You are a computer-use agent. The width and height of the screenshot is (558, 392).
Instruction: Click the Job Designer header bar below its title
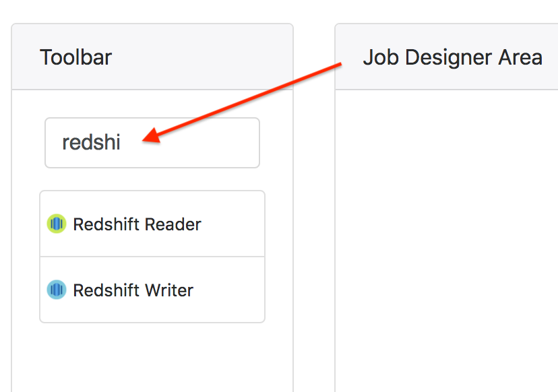pyautogui.click(x=447, y=79)
